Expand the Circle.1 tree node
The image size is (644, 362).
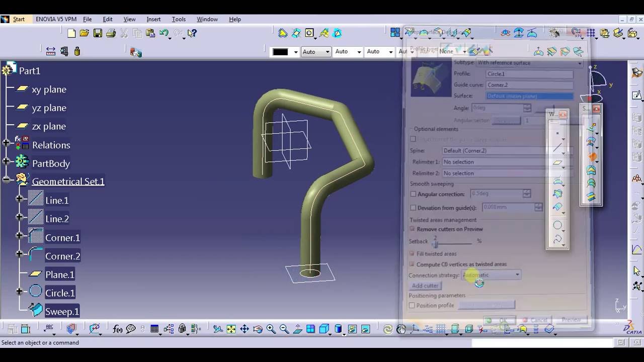(19, 291)
